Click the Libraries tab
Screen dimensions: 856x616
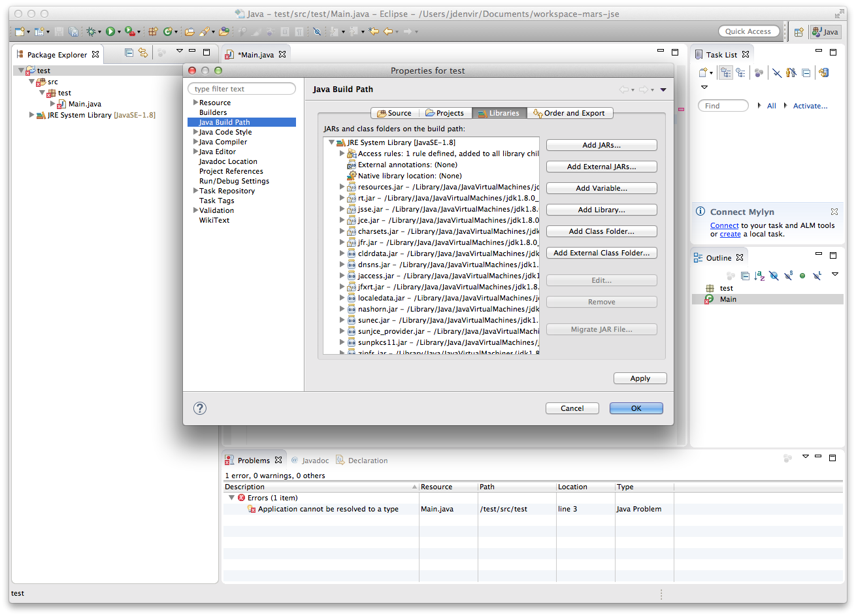coord(499,113)
